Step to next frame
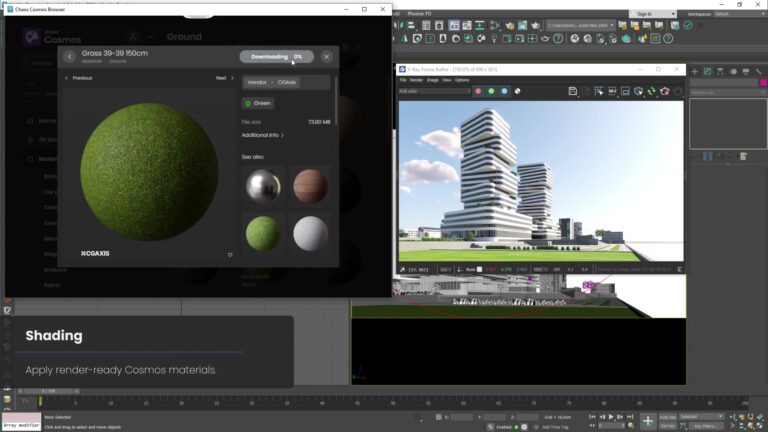Image resolution: width=768 pixels, height=432 pixels. [621, 417]
